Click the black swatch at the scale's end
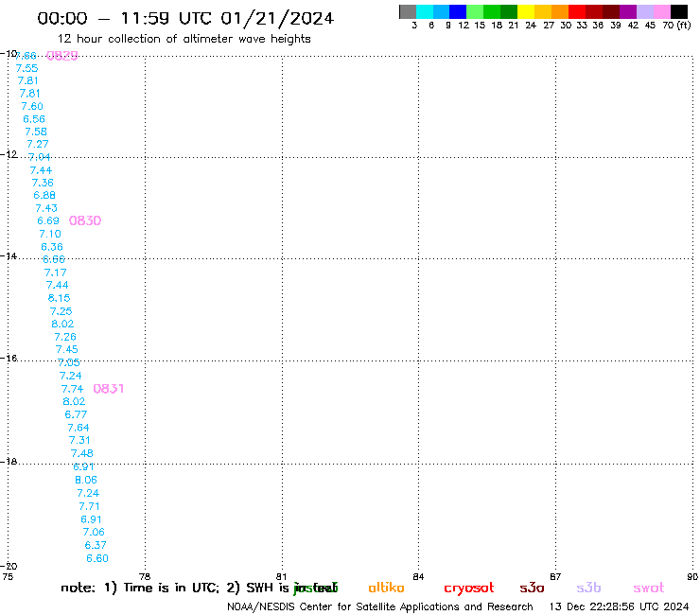 pos(679,11)
